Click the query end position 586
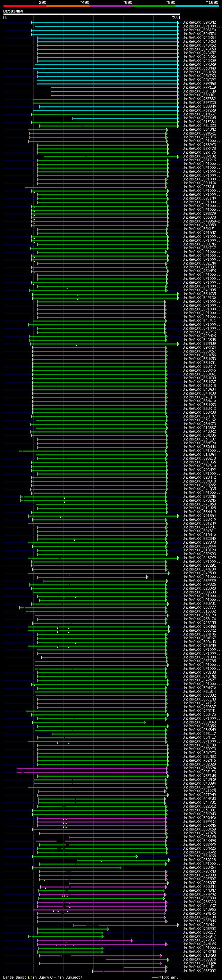This screenshot has height=980, width=222. (x=175, y=17)
